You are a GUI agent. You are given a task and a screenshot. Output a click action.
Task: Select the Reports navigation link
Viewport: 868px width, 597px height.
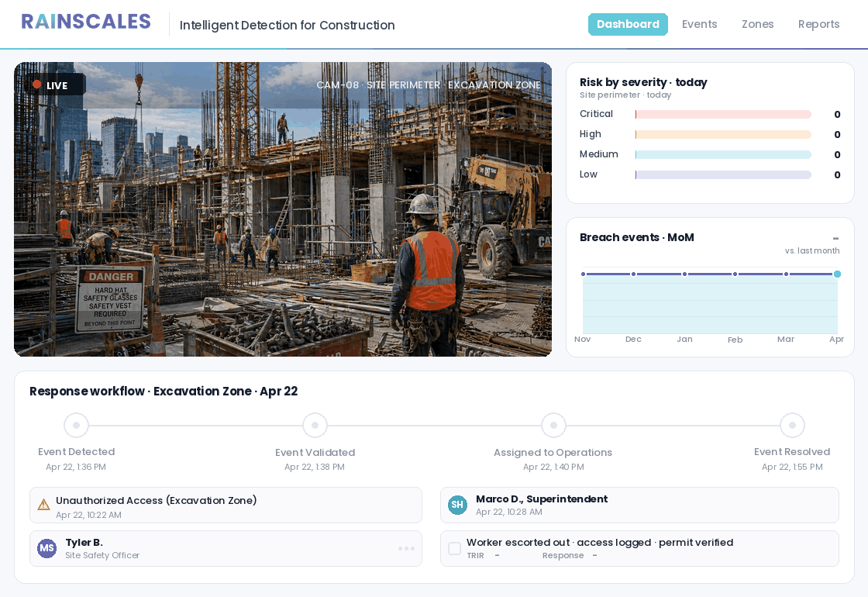point(818,24)
